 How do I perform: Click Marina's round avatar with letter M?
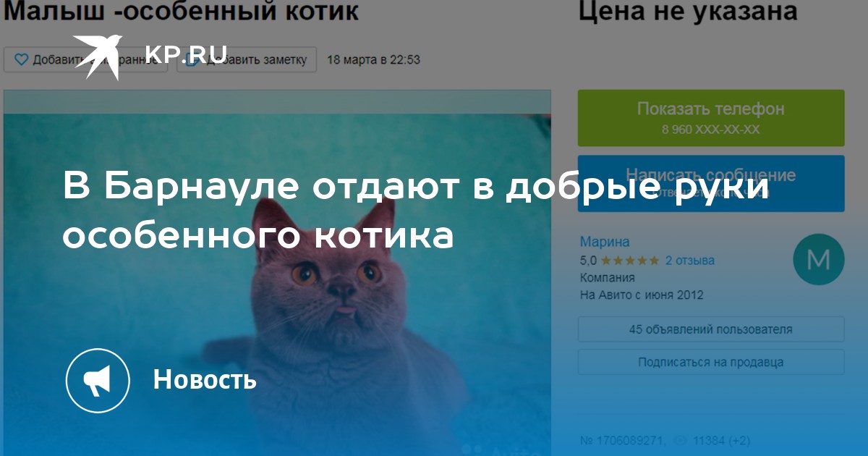click(818, 259)
